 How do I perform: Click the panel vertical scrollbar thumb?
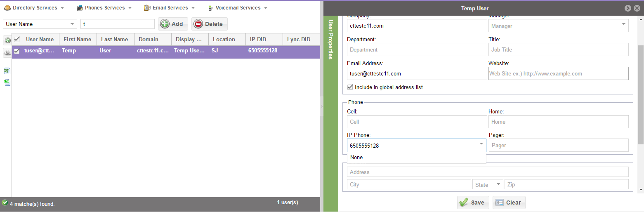[640, 95]
